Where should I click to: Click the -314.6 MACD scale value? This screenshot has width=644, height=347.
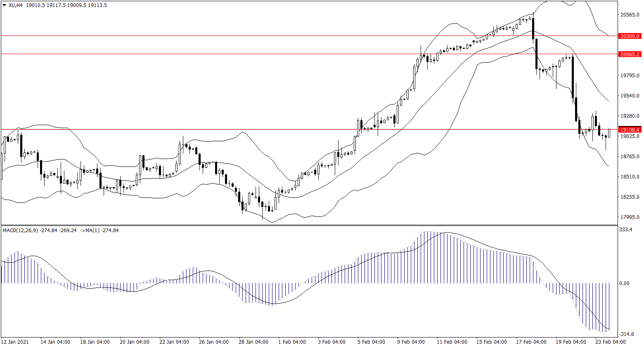[x=627, y=334]
